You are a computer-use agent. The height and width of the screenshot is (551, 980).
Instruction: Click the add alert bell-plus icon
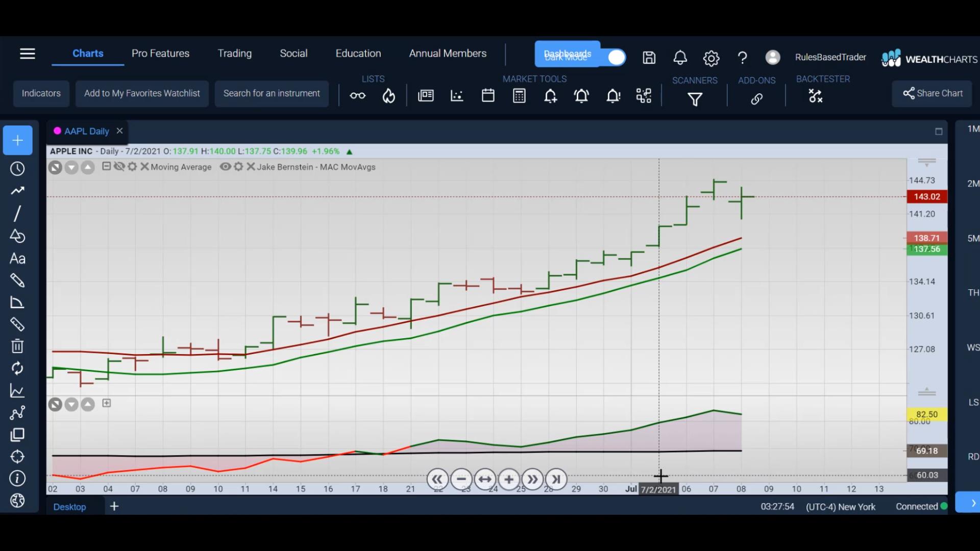tap(551, 96)
